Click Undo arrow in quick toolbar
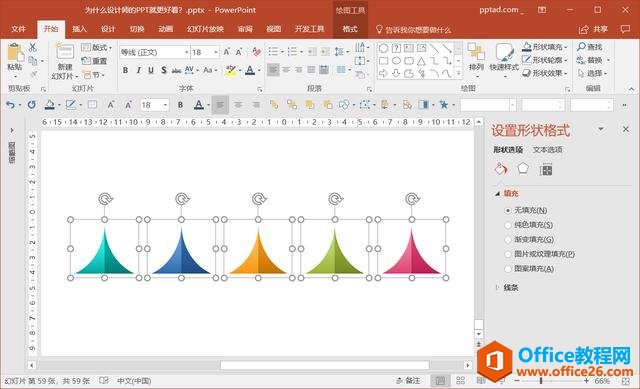The height and width of the screenshot is (389, 640). tap(10, 105)
